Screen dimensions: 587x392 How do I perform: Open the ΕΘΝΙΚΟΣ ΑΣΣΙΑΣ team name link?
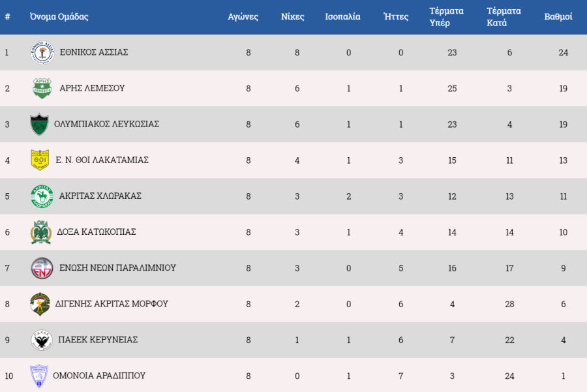click(93, 52)
